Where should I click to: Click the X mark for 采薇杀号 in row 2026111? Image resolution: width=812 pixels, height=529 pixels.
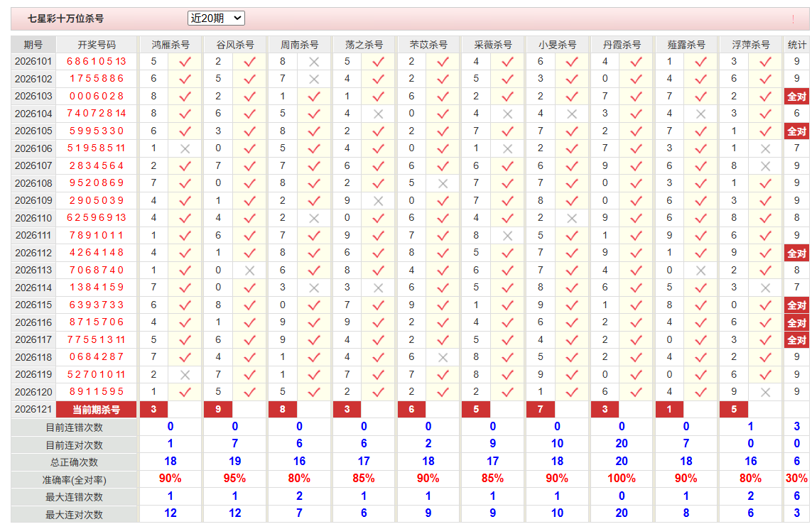pos(507,236)
